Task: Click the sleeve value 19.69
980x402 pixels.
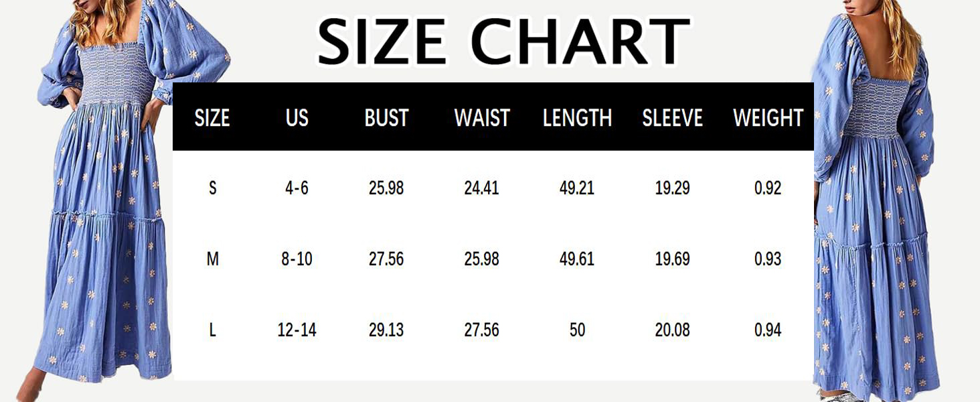Action: [x=672, y=259]
